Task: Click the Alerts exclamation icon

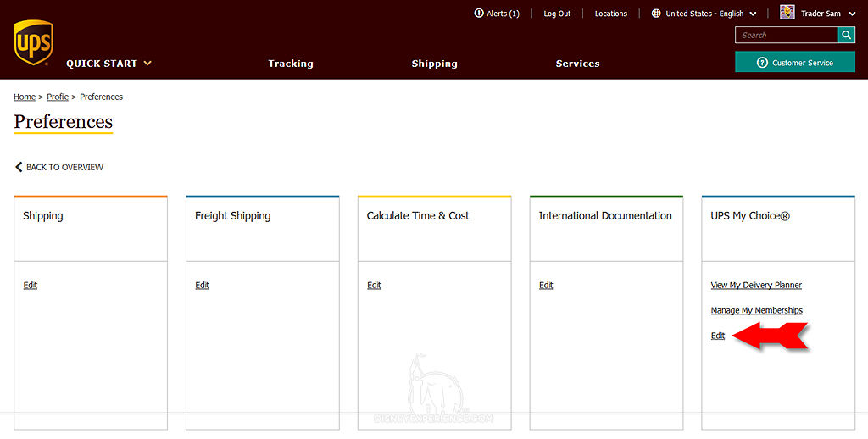Action: pyautogui.click(x=479, y=14)
